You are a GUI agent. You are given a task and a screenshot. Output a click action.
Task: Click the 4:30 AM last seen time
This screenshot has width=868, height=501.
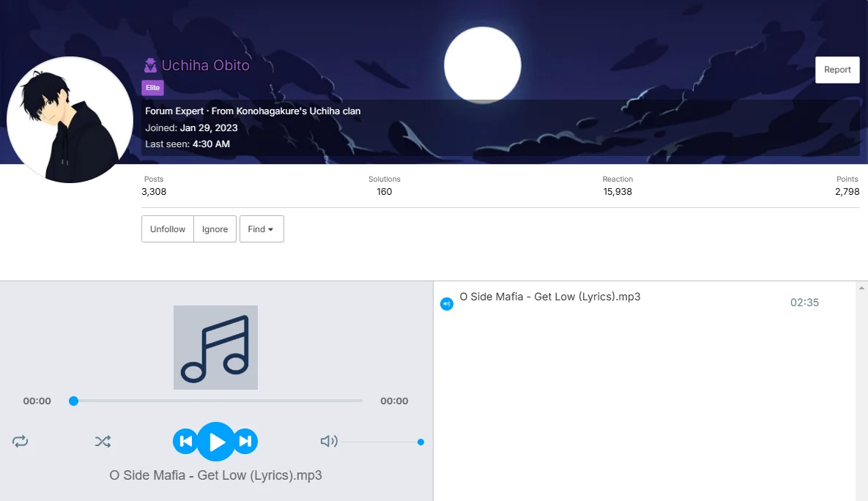point(211,144)
